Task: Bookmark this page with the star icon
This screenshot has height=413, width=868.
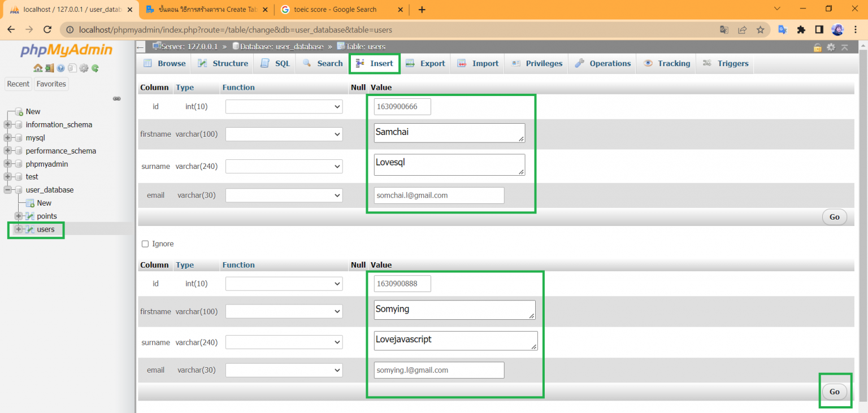Action: [760, 30]
